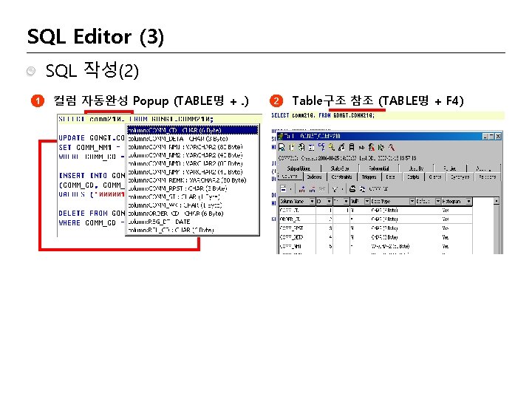Open the Referential tab
The image size is (532, 399).
(379, 168)
